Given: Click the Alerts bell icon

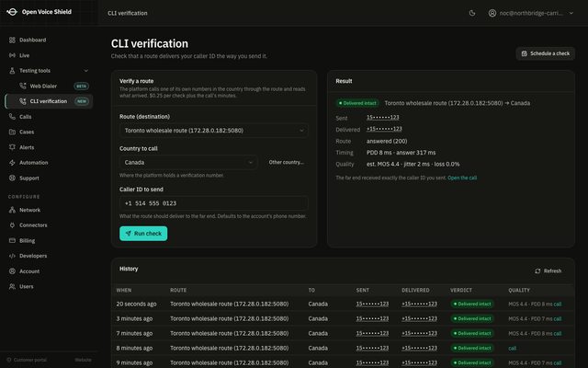Looking at the screenshot, I should click(x=12, y=147).
